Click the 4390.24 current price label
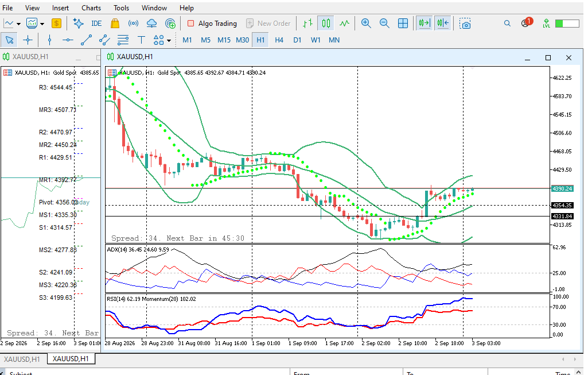The width and height of the screenshot is (588, 375). click(562, 188)
